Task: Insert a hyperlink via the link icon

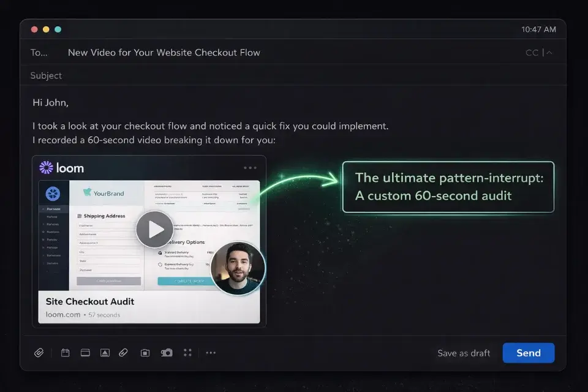Action: point(123,353)
